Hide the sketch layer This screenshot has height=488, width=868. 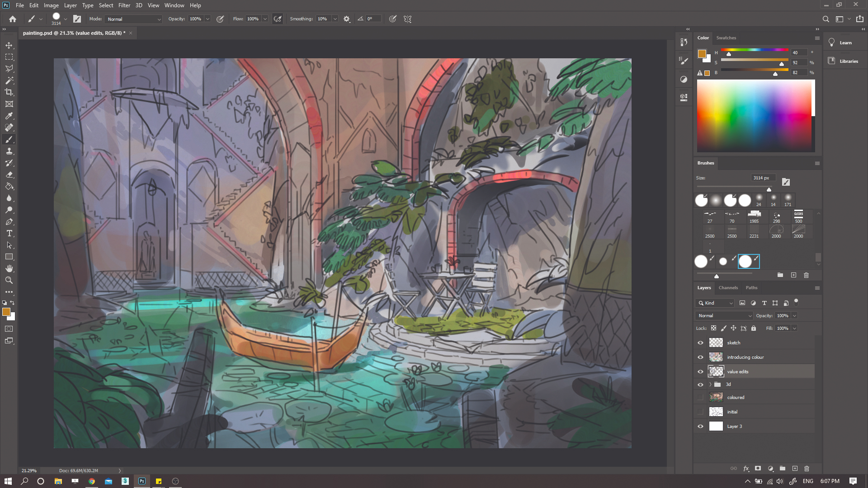pyautogui.click(x=700, y=343)
